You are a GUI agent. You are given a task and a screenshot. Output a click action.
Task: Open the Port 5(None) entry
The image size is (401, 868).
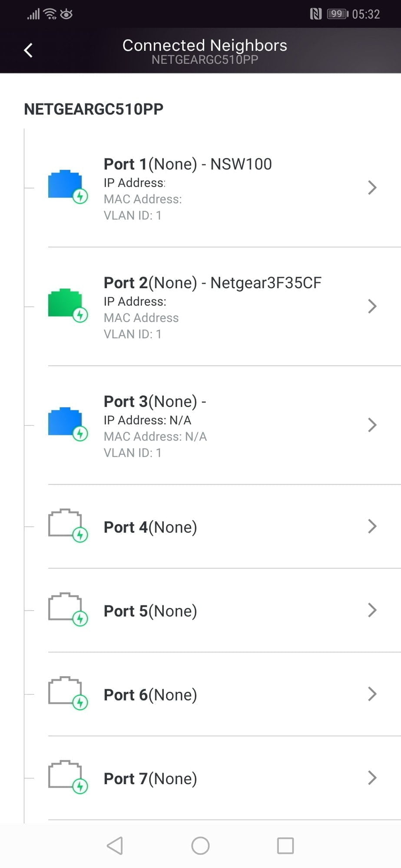[150, 611]
